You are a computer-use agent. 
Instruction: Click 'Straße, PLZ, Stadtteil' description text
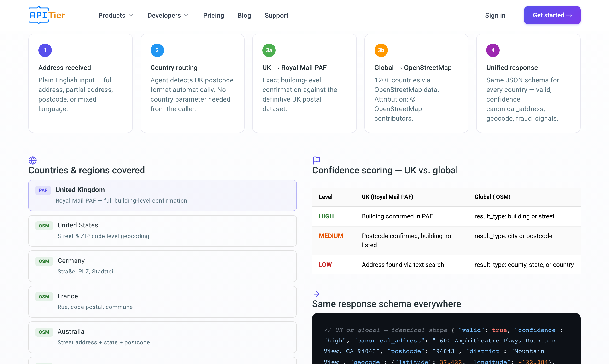(x=86, y=272)
